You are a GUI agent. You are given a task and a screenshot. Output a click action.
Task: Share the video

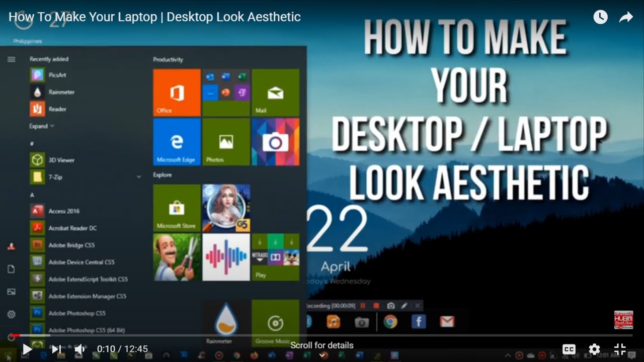(626, 17)
